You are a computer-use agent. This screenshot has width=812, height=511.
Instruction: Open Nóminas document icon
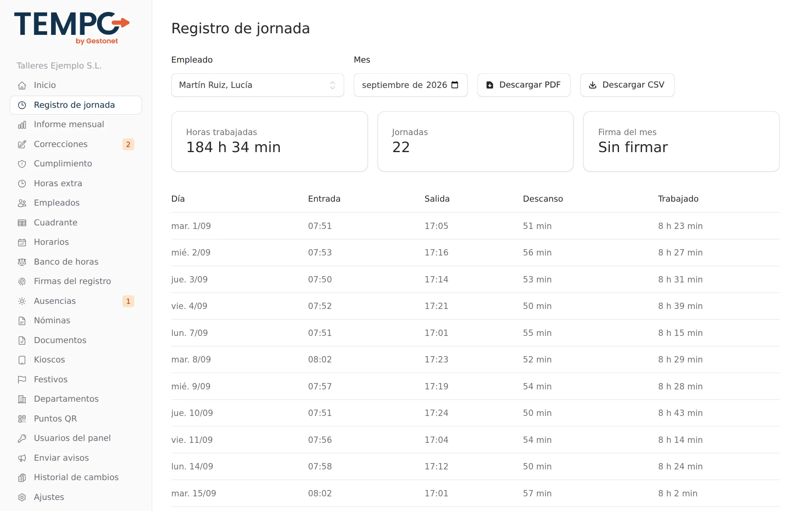point(22,320)
